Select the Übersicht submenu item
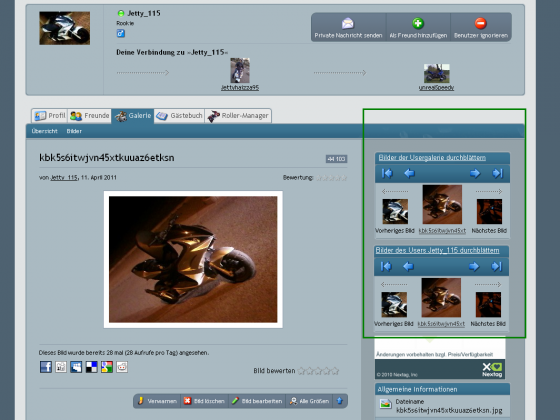560x420 pixels. [44, 131]
